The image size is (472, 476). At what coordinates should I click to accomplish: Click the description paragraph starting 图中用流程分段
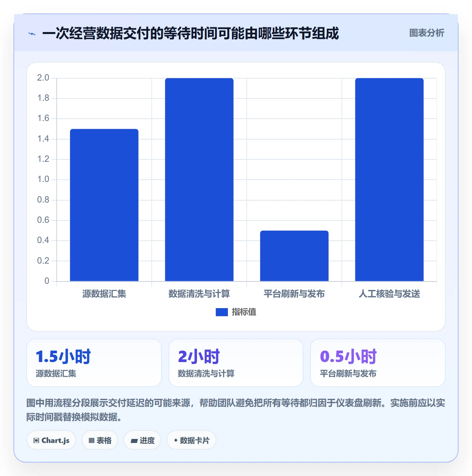[x=236, y=410]
